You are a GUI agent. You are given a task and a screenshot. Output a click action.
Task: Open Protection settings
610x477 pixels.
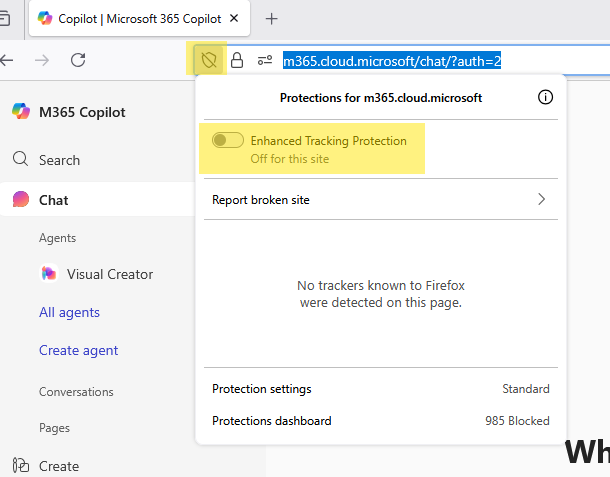coord(380,389)
